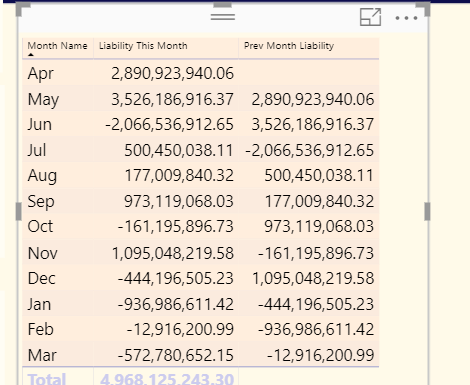
Task: Click the right middle resize handle of visual
Action: pos(427,211)
